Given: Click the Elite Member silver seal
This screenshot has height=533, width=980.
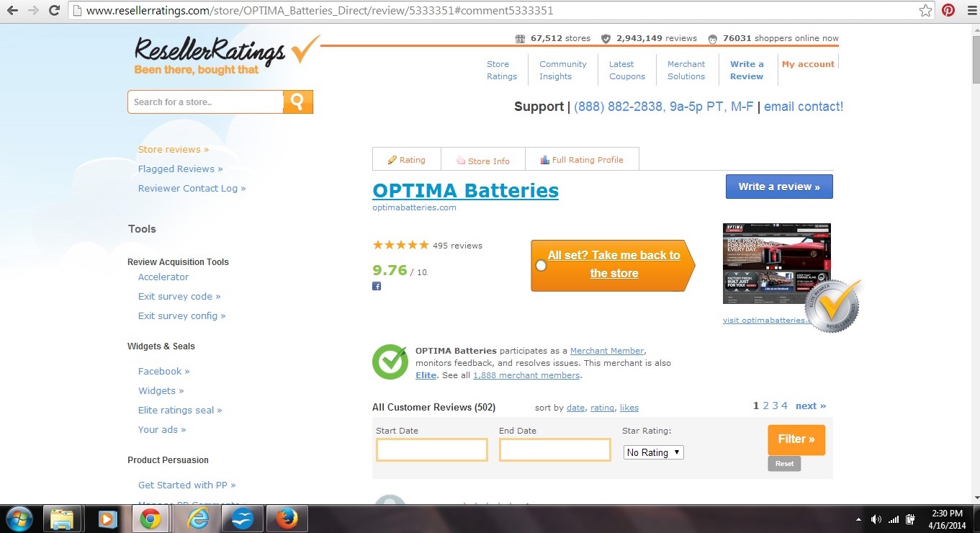Looking at the screenshot, I should [833, 306].
